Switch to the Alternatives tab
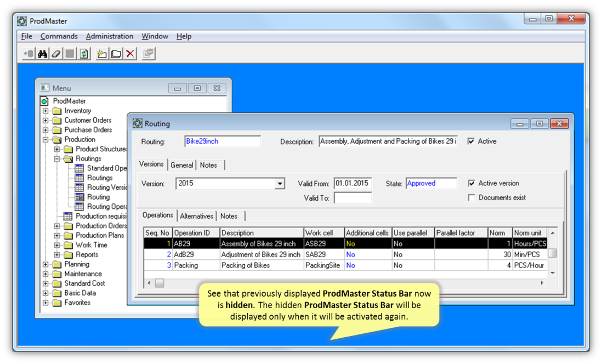Screen dimensions: 602x364 pos(197,216)
